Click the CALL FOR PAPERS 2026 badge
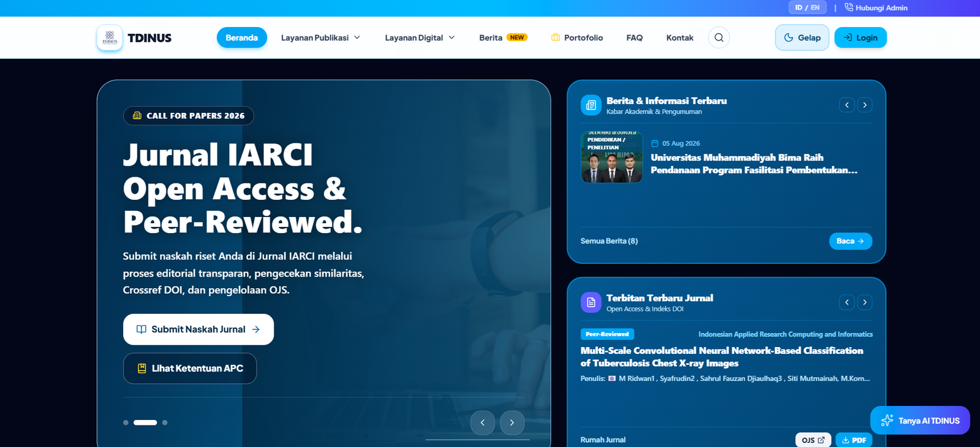The image size is (980, 447). pyautogui.click(x=189, y=116)
